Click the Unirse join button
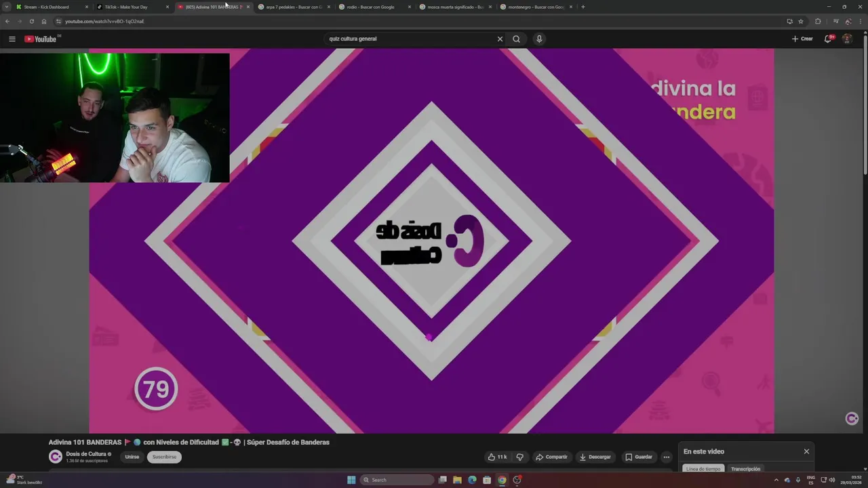 pyautogui.click(x=132, y=457)
